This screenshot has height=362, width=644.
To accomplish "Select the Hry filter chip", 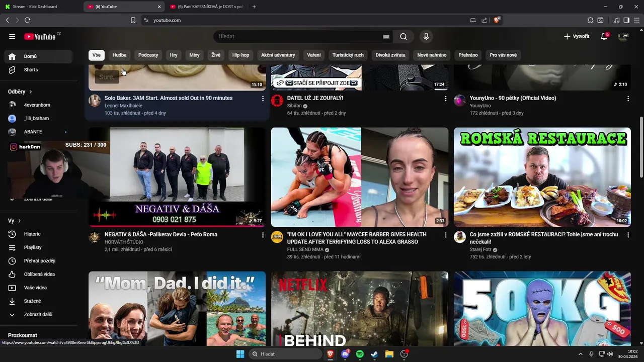I will click(x=174, y=55).
